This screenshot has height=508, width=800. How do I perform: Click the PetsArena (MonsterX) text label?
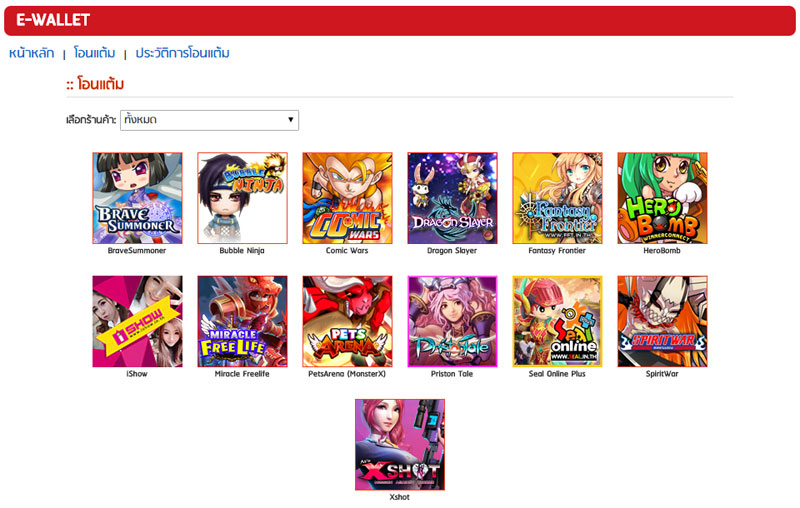click(x=347, y=374)
